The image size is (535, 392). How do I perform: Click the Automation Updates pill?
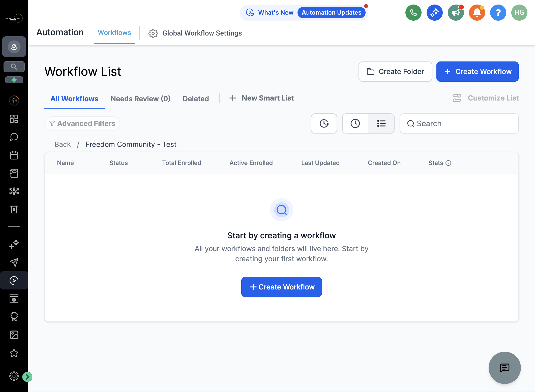[x=332, y=13]
